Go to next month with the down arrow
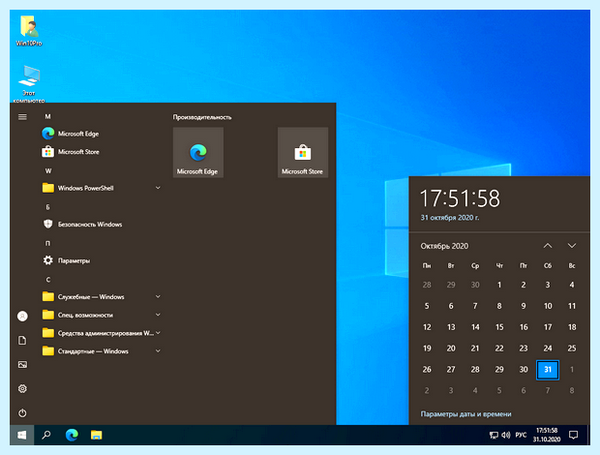 pyautogui.click(x=572, y=246)
